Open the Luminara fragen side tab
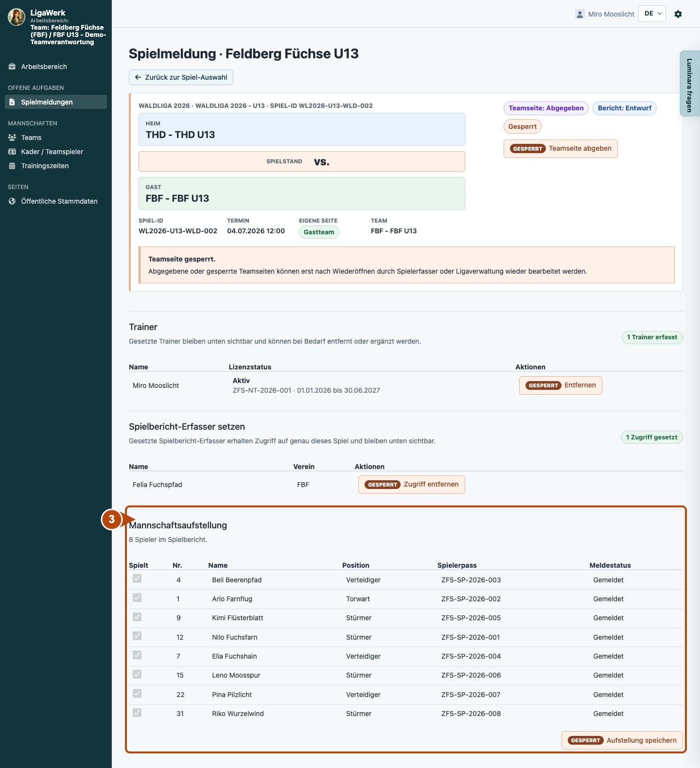 [690, 84]
